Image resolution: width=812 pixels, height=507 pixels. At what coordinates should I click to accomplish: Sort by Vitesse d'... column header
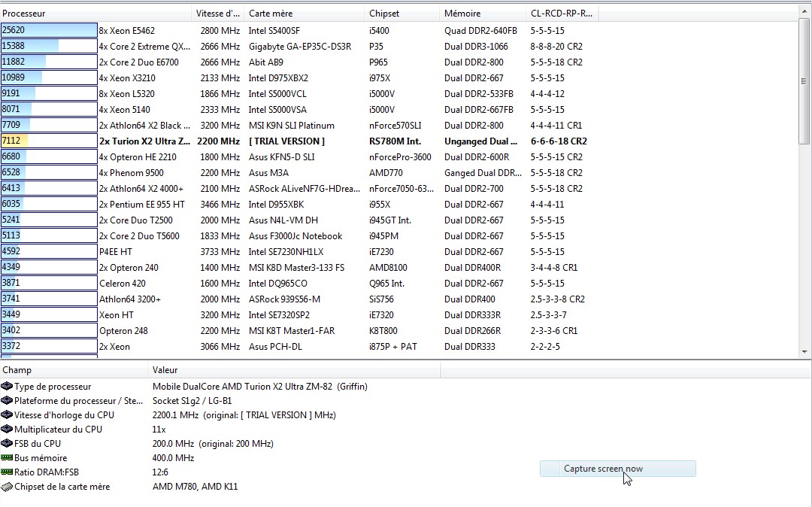click(x=218, y=14)
